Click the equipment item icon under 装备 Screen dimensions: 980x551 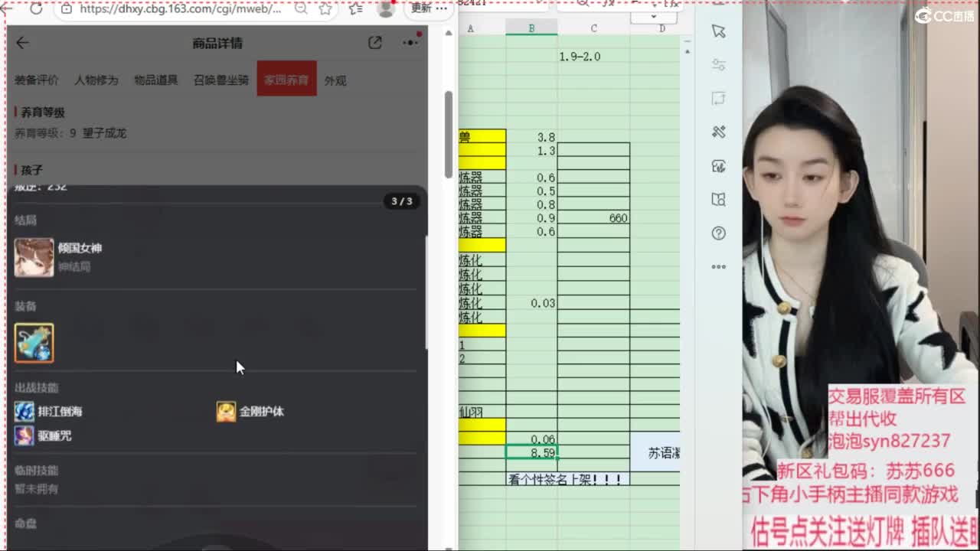(x=34, y=343)
